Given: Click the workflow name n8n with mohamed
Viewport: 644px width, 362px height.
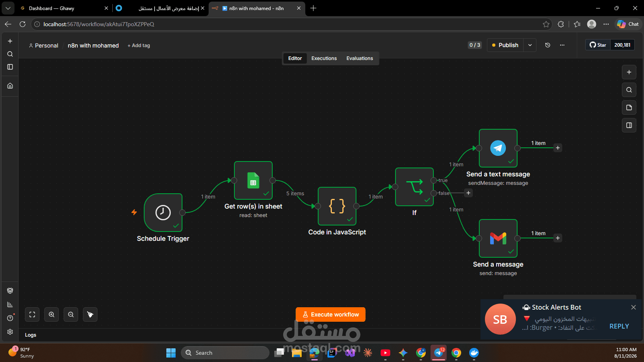Looking at the screenshot, I should click(93, 46).
